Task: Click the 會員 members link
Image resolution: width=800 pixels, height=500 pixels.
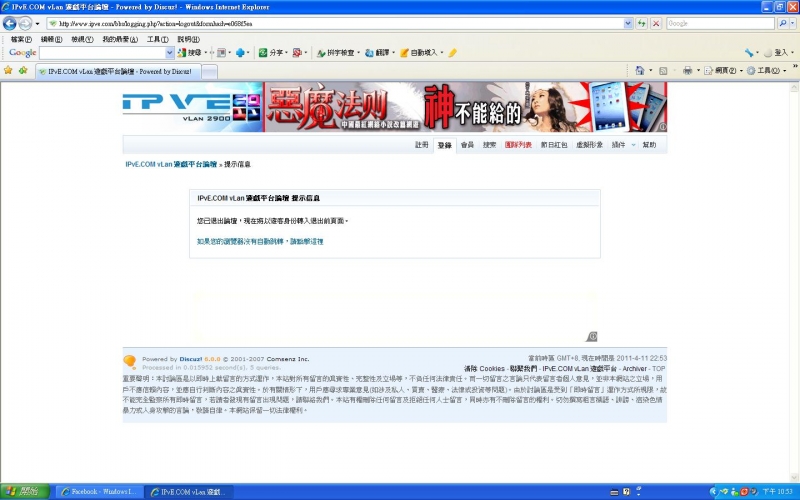Action: coord(467,145)
